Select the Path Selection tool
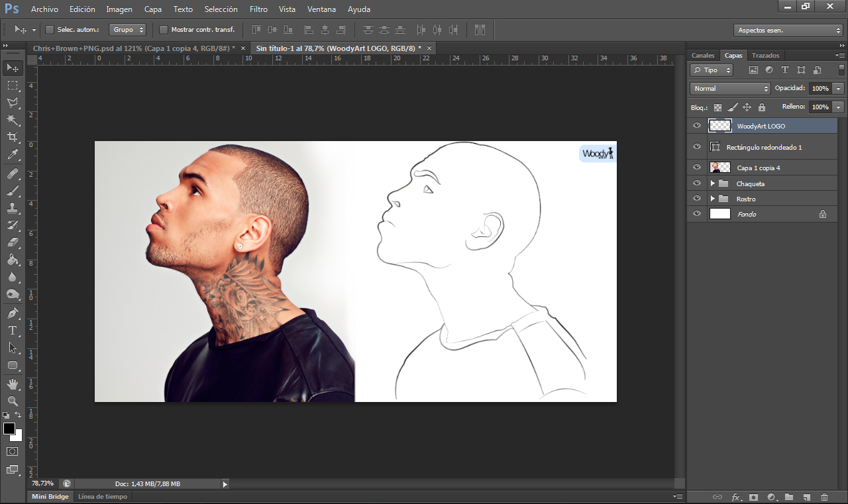The height and width of the screenshot is (504, 848). pos(13,347)
